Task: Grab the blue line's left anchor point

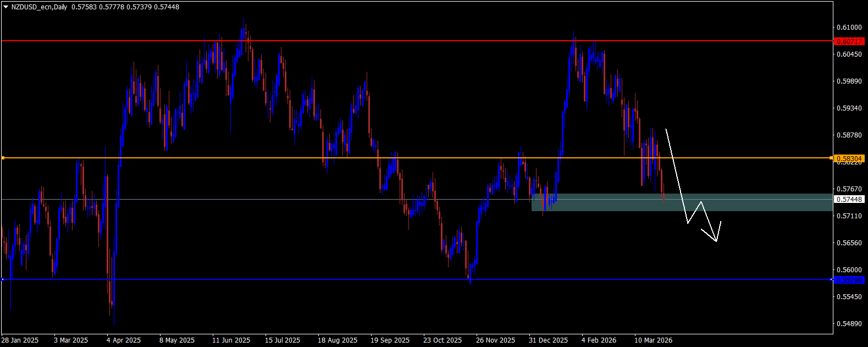Action: (3, 280)
